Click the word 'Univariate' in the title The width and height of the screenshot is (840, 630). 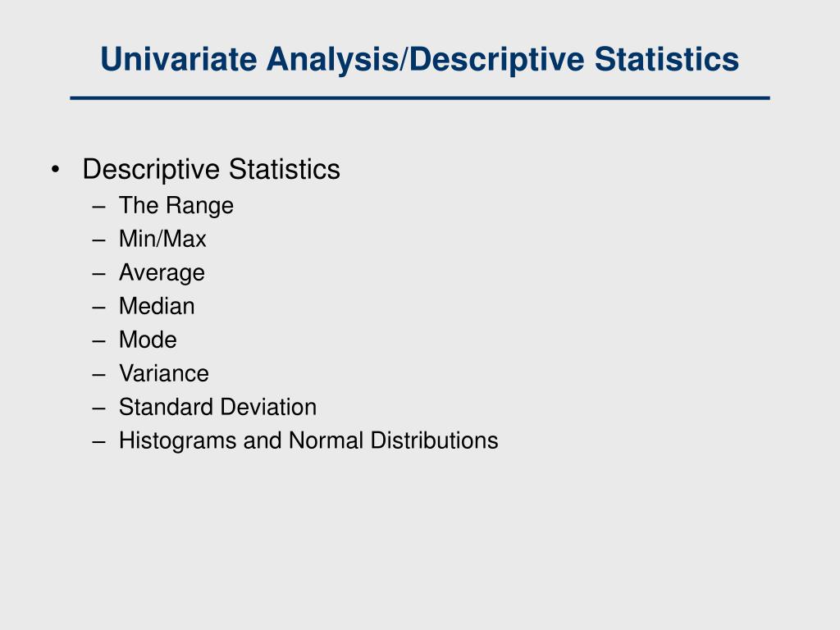tap(178, 59)
